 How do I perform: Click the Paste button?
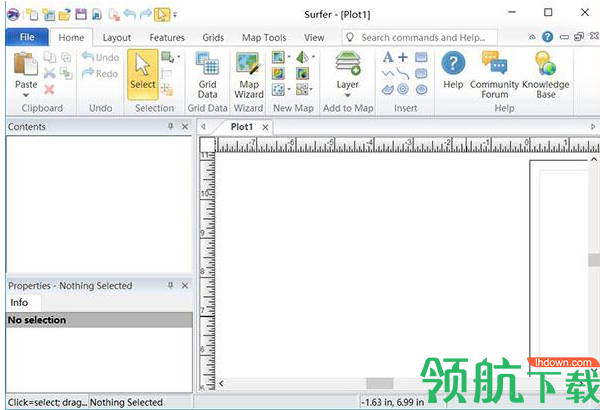click(26, 71)
